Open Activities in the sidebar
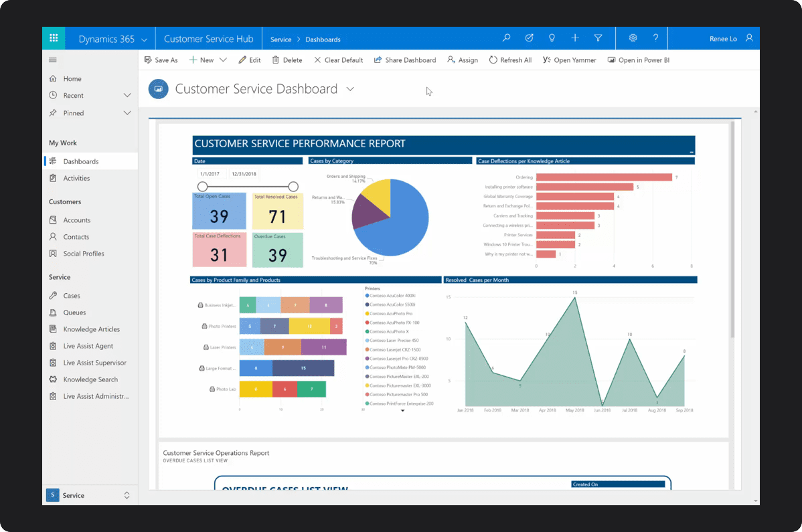Screen dimensions: 802x532 90,179
